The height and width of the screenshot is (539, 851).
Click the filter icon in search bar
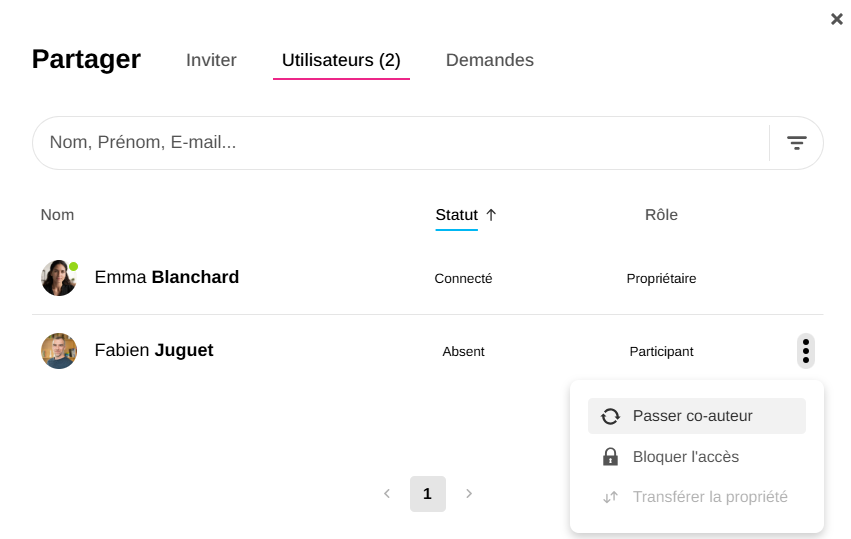(x=796, y=143)
